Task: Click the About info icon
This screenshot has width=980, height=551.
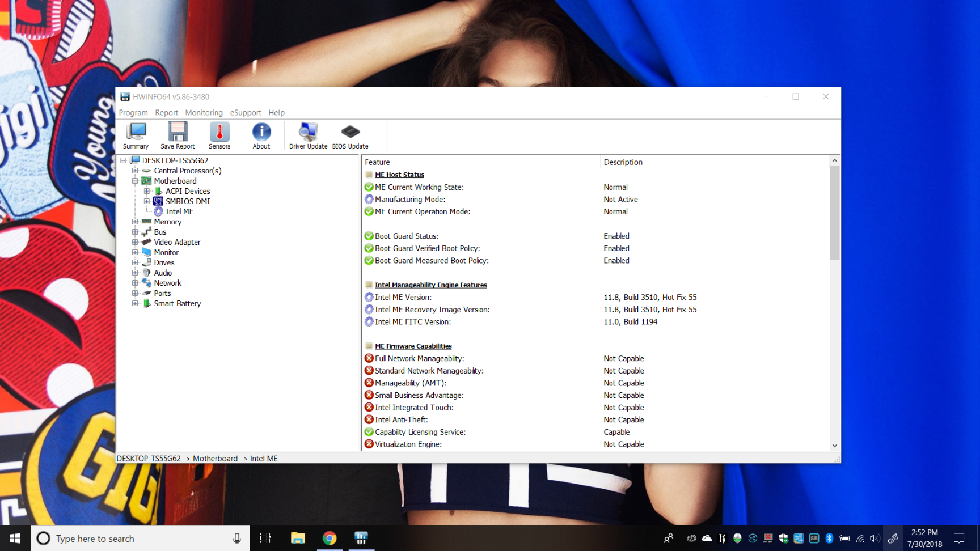Action: (x=261, y=136)
